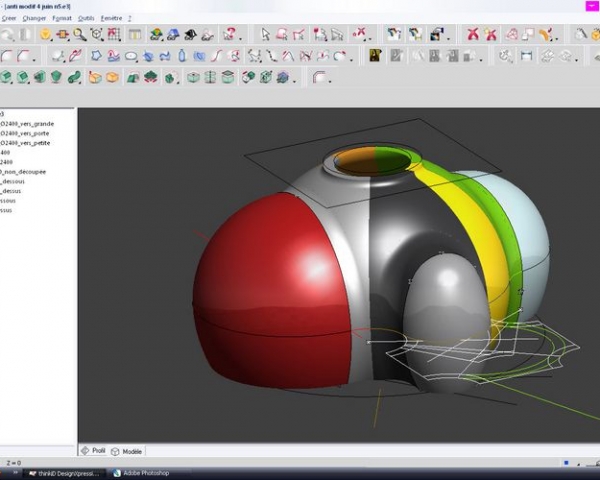Open thinkID DesignXpress in the taskbar
Image resolution: width=600 pixels, height=480 pixels.
pos(64,473)
